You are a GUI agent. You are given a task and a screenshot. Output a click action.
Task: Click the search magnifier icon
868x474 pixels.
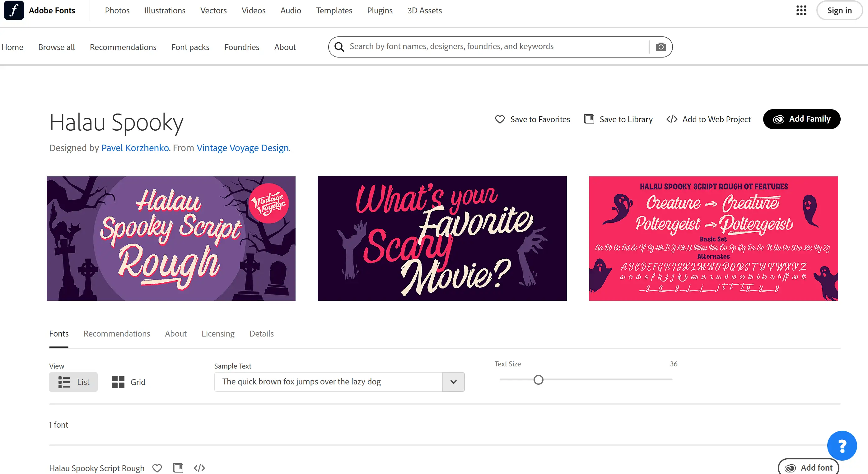[x=339, y=47]
